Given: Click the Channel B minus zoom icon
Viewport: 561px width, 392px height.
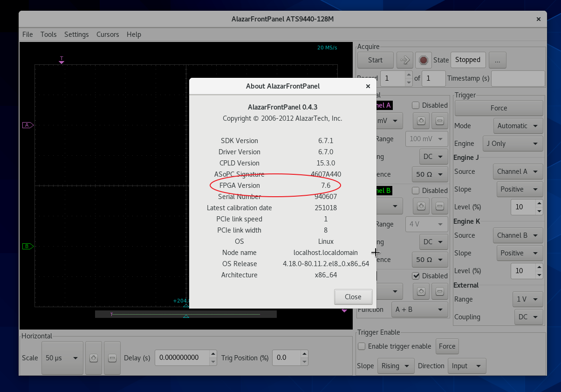Looking at the screenshot, I should [439, 206].
